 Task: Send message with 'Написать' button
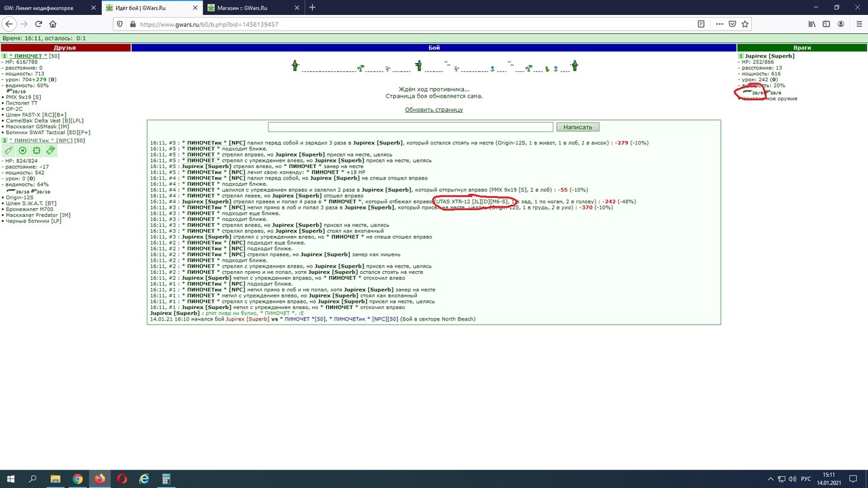coord(578,127)
